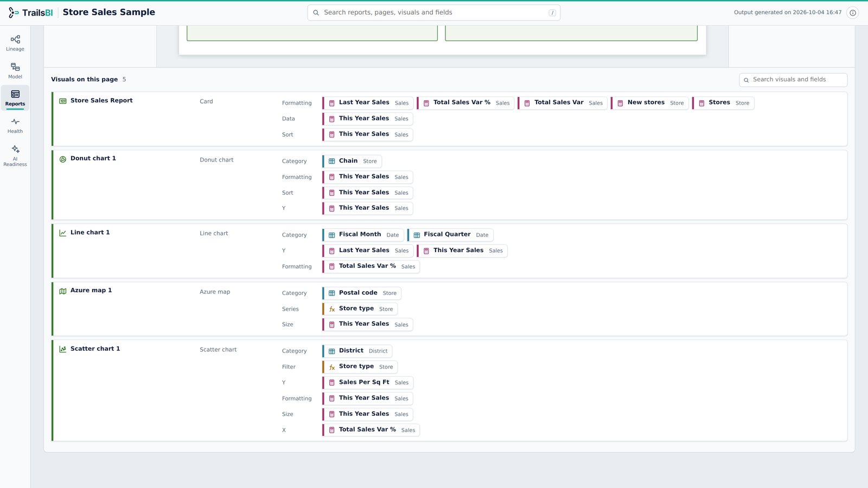868x488 pixels.
Task: Click the Line chart 1 visual icon
Action: point(63,233)
